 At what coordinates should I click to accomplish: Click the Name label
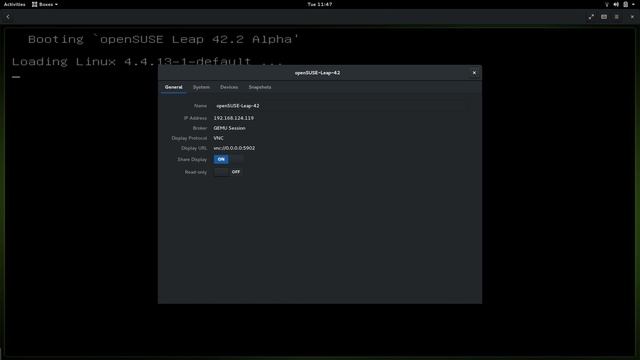(x=200, y=106)
